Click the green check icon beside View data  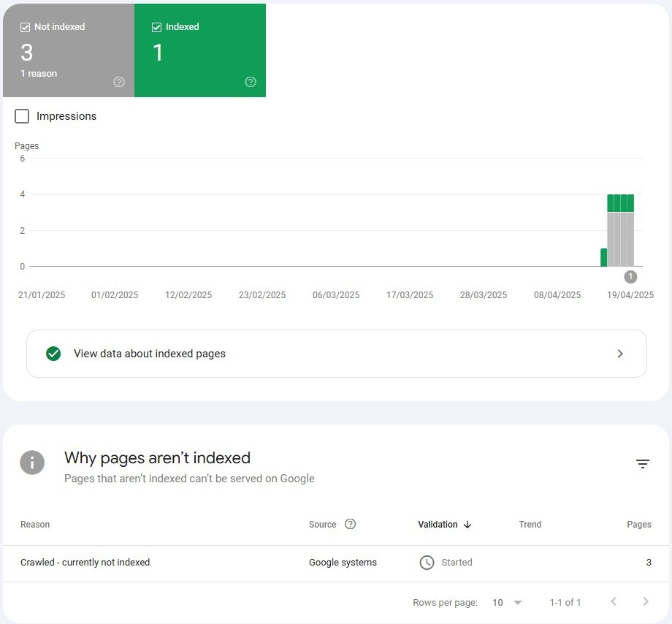click(53, 354)
